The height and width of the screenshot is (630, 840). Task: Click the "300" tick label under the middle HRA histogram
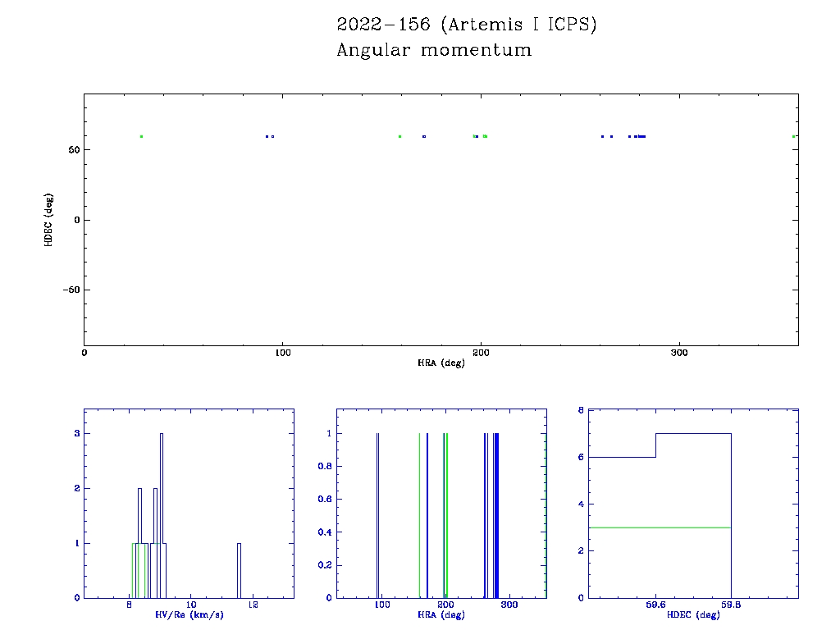[509, 605]
